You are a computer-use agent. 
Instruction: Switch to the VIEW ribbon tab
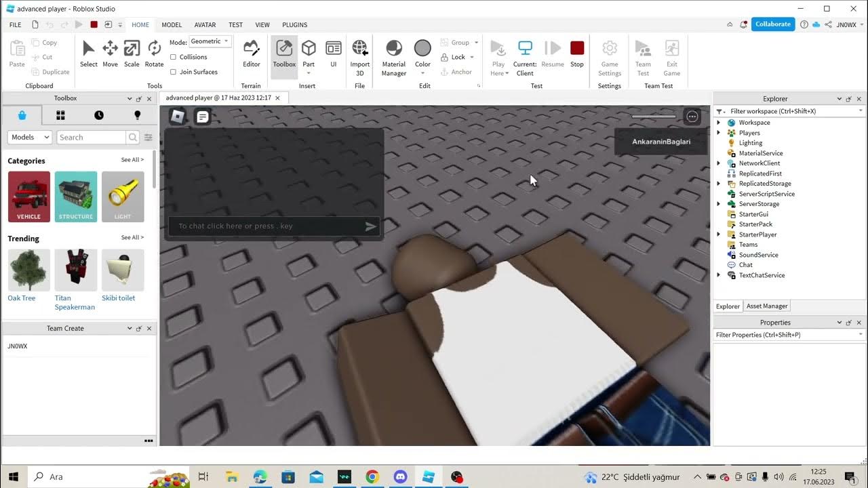pyautogui.click(x=262, y=25)
